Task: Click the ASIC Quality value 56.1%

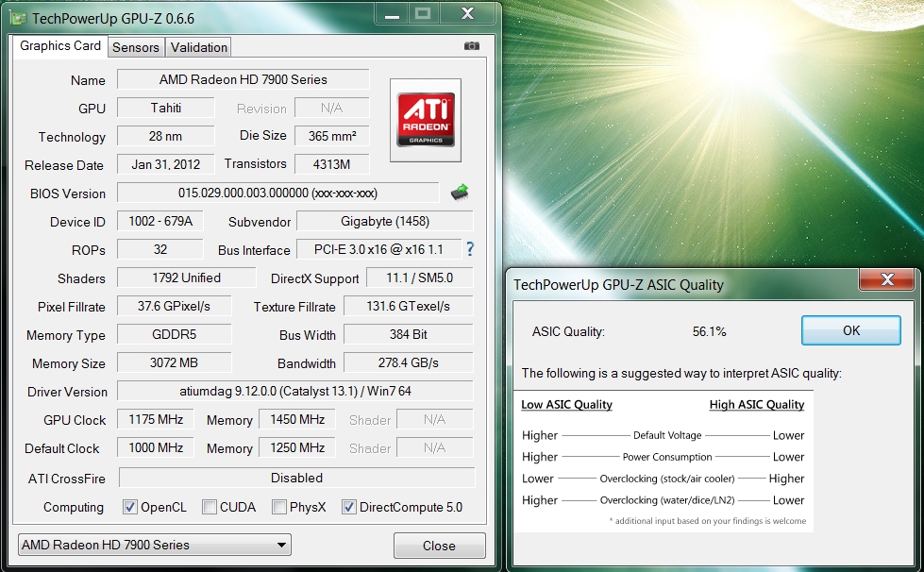Action: [709, 331]
